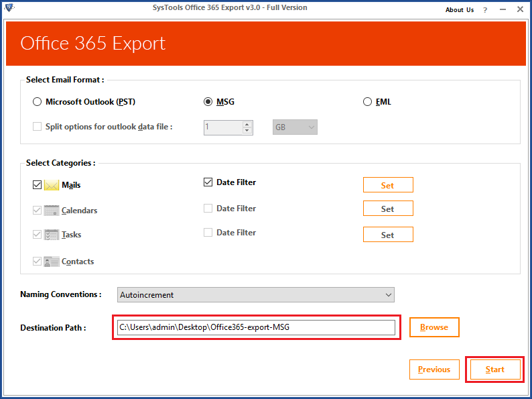Decrease split size with down arrow
The height and width of the screenshot is (399, 532).
click(x=247, y=131)
